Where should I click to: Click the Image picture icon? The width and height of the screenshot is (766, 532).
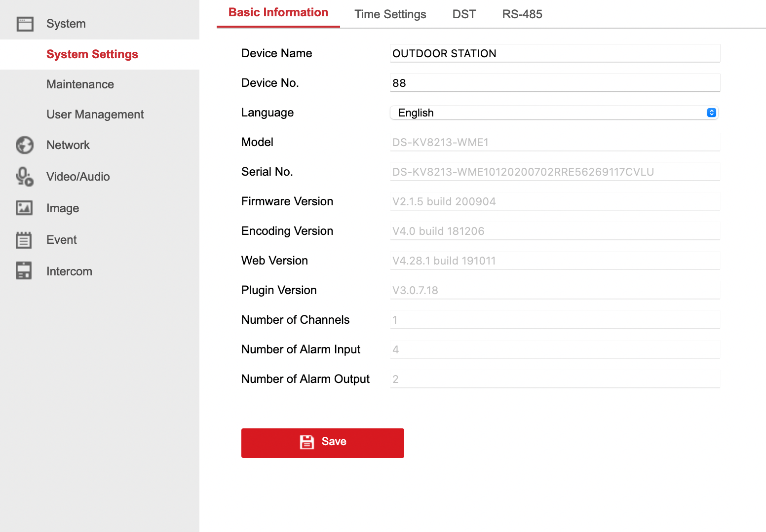click(x=25, y=208)
